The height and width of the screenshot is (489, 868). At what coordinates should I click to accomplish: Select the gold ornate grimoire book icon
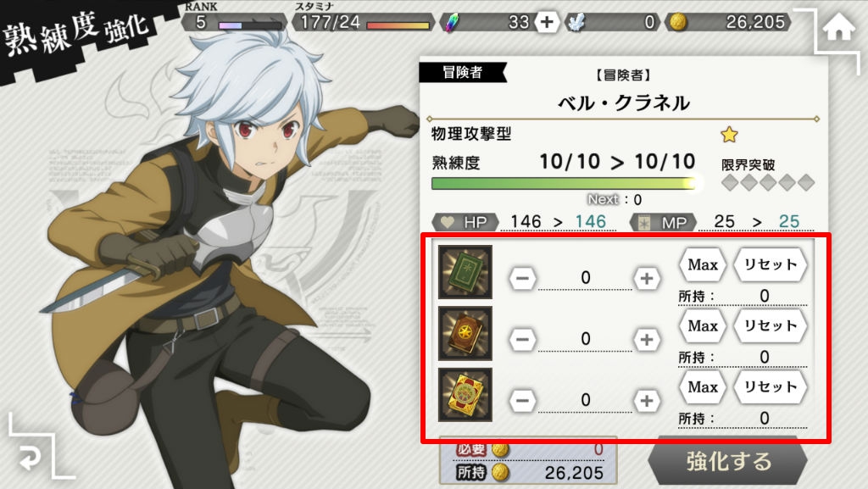pos(465,395)
